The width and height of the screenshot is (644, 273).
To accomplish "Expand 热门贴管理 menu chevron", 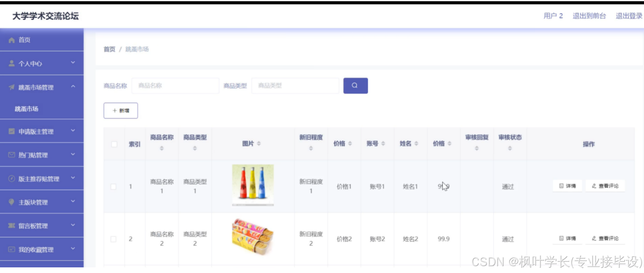I will pos(73,154).
